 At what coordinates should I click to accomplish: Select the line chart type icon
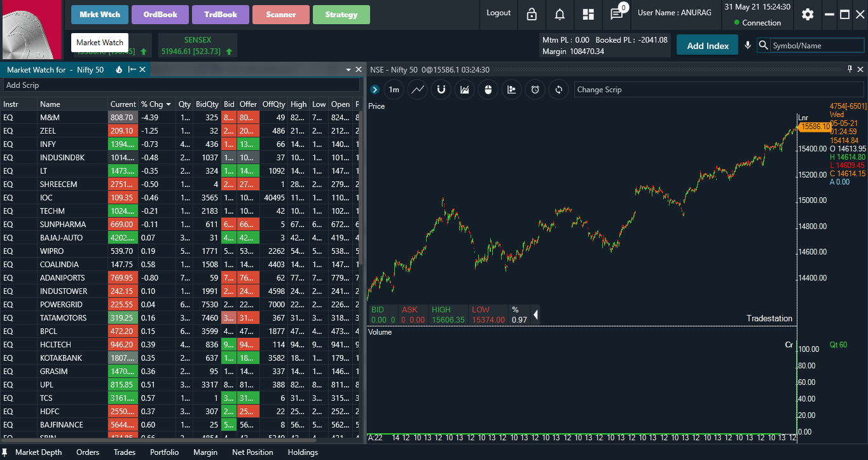pyautogui.click(x=418, y=90)
